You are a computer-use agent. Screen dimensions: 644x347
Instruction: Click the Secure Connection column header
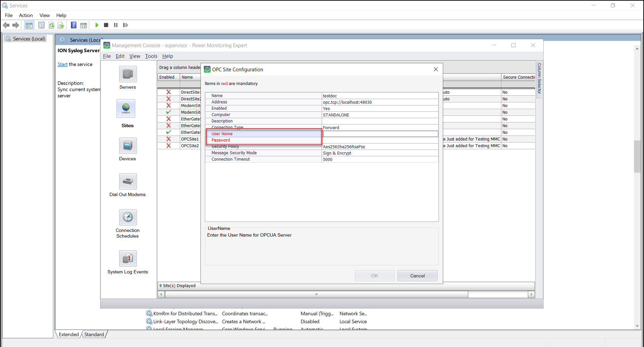(518, 77)
